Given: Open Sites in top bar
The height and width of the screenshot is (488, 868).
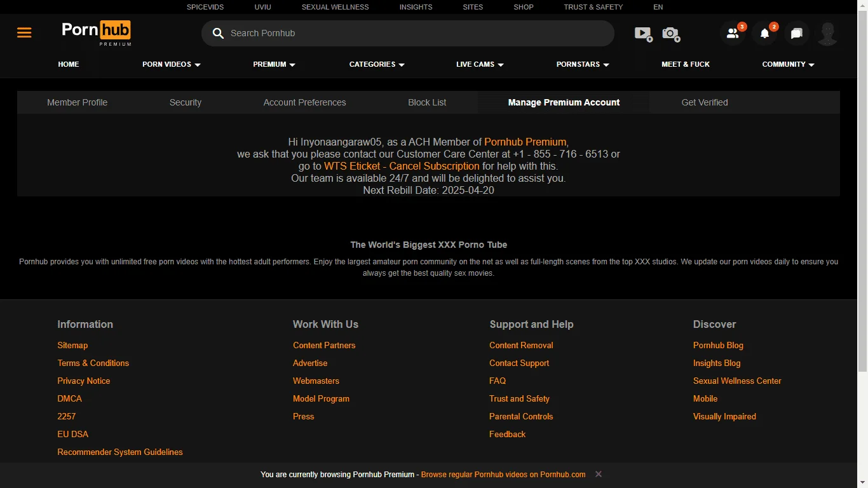Looking at the screenshot, I should tap(473, 7).
